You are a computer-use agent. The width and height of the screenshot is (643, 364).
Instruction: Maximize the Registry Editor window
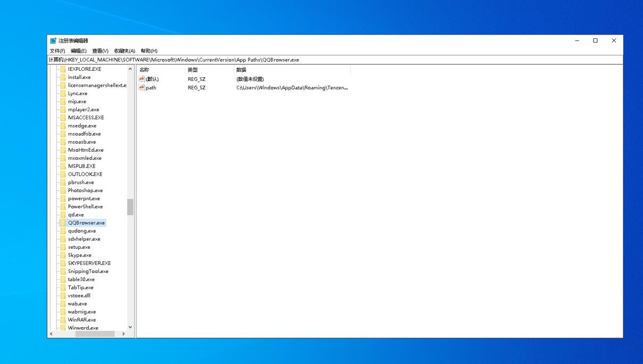coord(596,40)
